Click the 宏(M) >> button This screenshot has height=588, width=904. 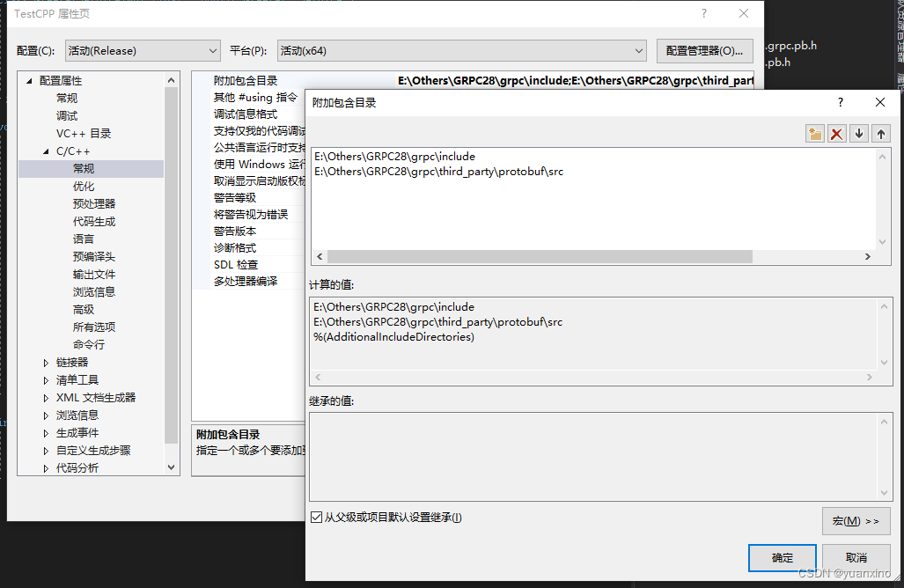tap(855, 521)
